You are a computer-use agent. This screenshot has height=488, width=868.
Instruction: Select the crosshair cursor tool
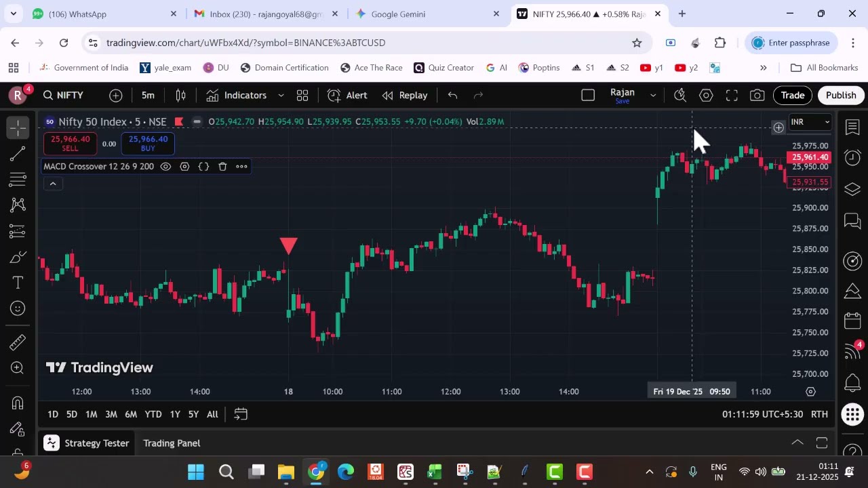[18, 127]
